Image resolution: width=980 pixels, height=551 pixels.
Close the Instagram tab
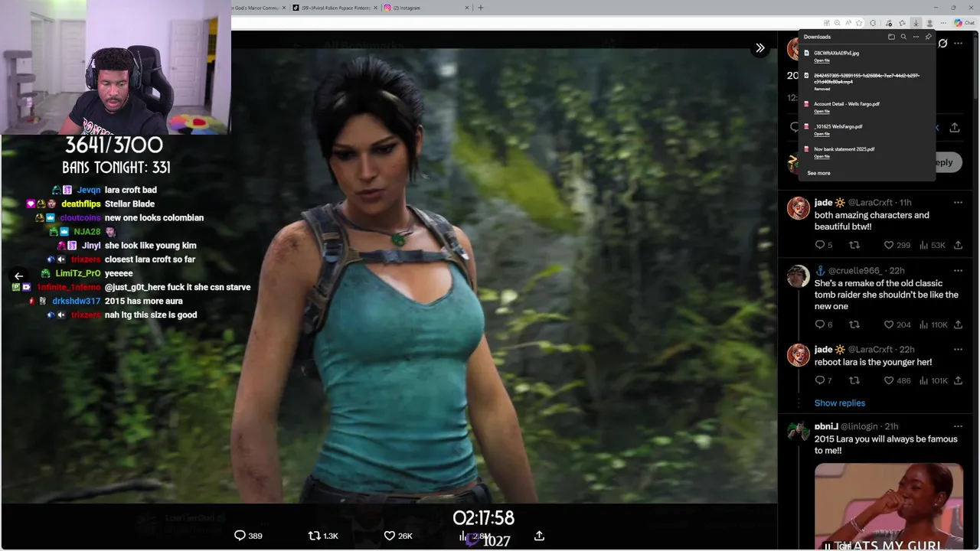coord(467,8)
